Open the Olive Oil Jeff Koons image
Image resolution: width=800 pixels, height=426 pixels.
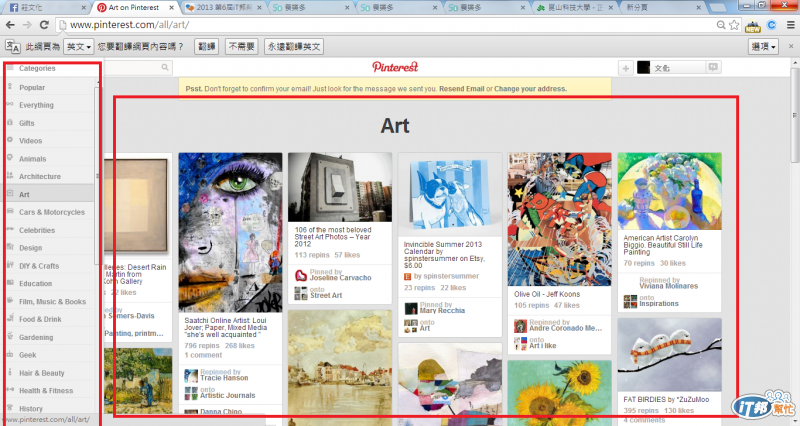(x=560, y=219)
